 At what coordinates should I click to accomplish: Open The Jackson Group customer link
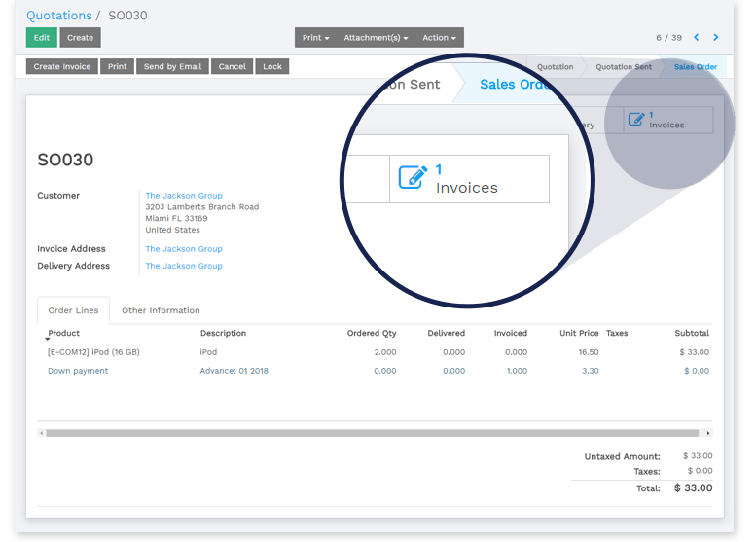pyautogui.click(x=184, y=196)
